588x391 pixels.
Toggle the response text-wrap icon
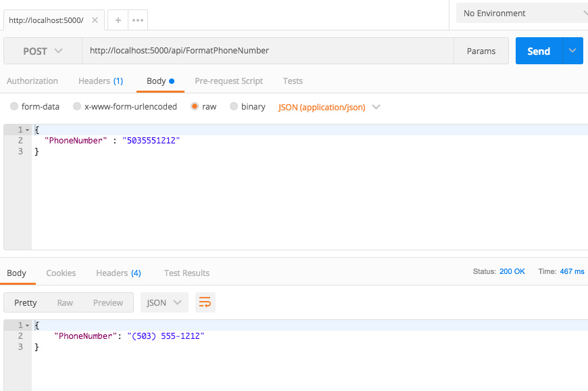pyautogui.click(x=205, y=302)
